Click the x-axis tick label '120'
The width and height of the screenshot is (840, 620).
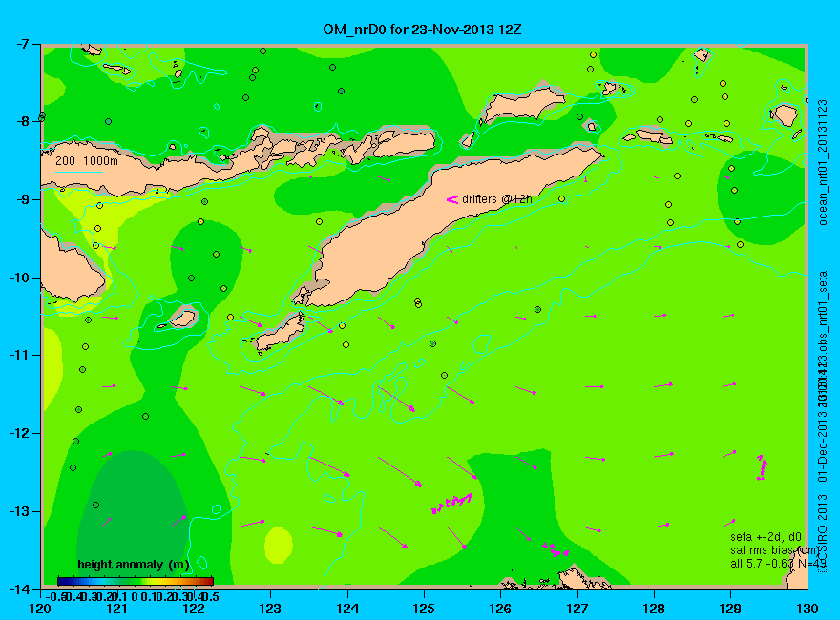pos(41,609)
